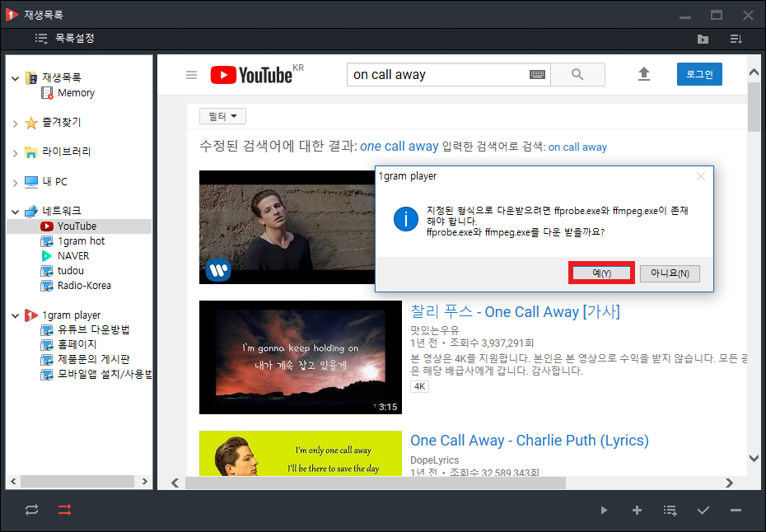766x532 pixels.
Task: Click the 4K badge under first lyrics video
Action: pos(419,387)
